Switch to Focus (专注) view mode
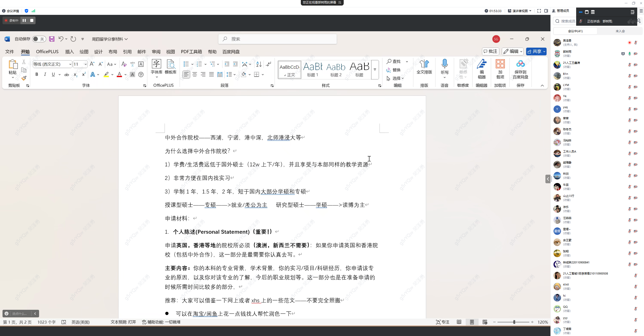 (x=443, y=322)
